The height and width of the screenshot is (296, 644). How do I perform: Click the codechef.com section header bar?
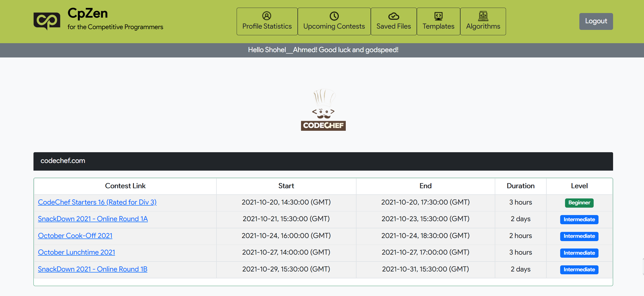[x=323, y=161]
